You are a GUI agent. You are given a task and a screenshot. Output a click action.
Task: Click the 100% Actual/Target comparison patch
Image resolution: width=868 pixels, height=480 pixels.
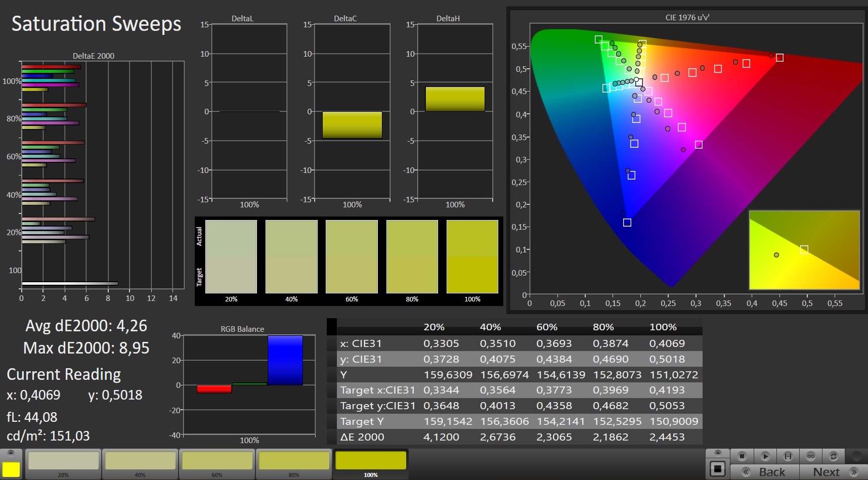[472, 256]
